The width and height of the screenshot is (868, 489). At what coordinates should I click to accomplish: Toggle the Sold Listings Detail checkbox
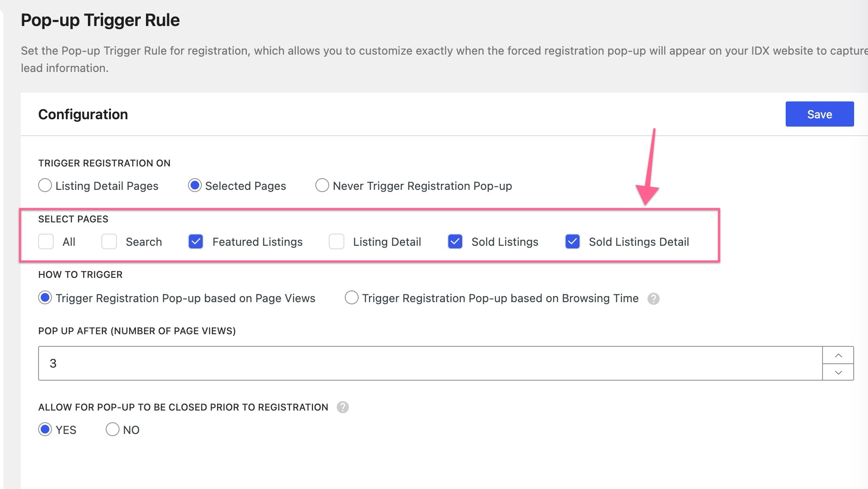573,241
